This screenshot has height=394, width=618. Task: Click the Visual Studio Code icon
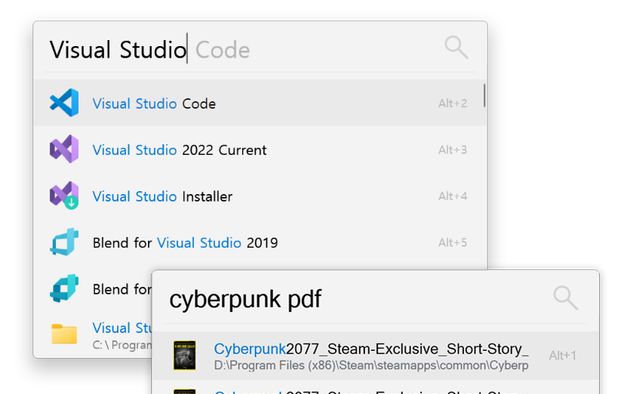[x=64, y=103]
